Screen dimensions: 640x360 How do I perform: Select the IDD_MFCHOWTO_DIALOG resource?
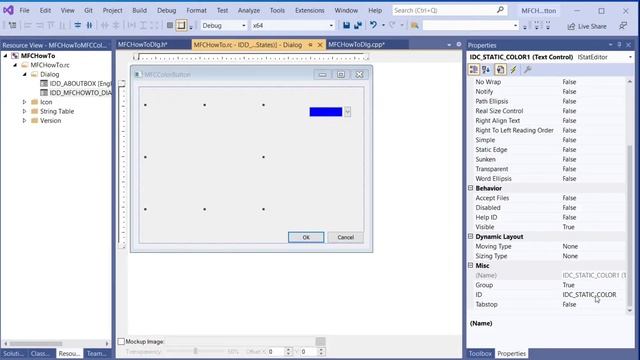(x=80, y=93)
